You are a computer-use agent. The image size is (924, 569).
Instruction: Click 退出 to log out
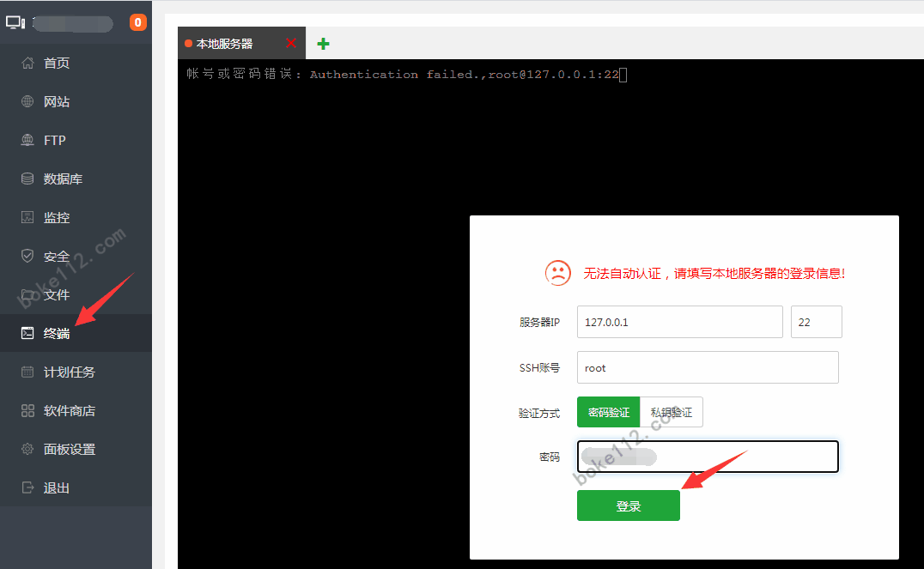tap(76, 487)
